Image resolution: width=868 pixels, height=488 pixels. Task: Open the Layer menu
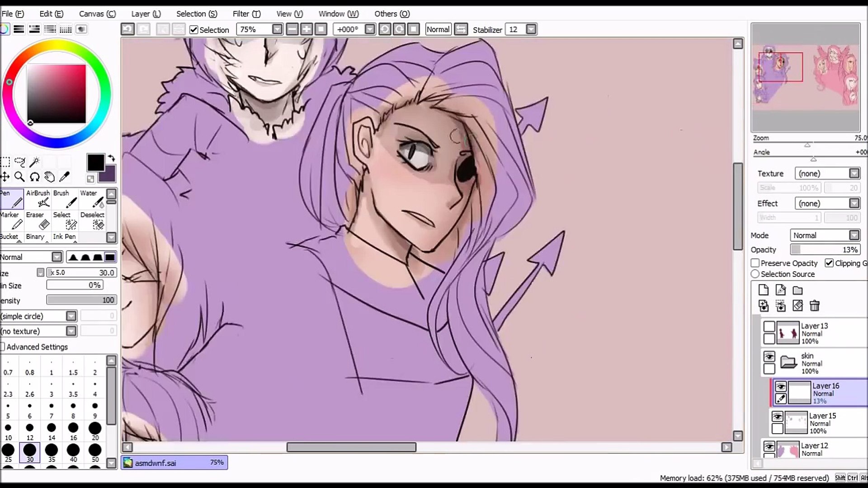[146, 14]
